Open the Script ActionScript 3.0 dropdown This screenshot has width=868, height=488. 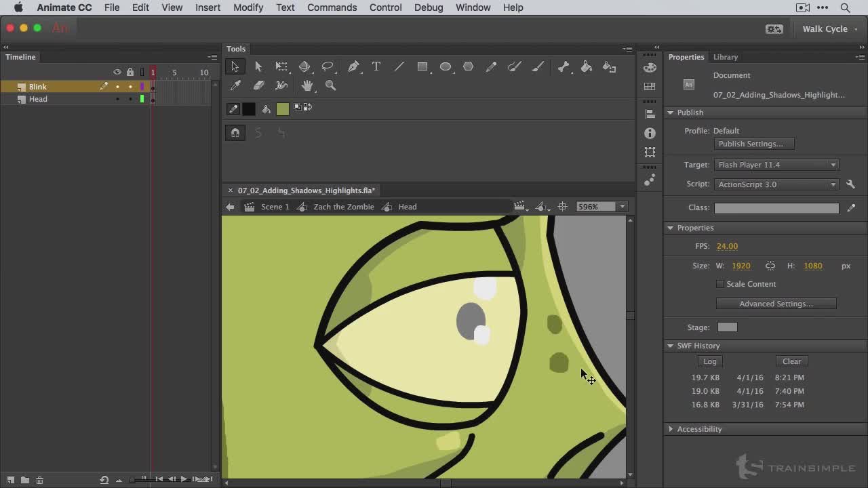coord(776,184)
